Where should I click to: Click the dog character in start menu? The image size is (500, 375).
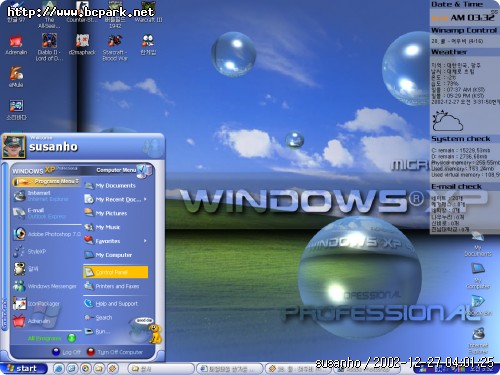tap(155, 334)
